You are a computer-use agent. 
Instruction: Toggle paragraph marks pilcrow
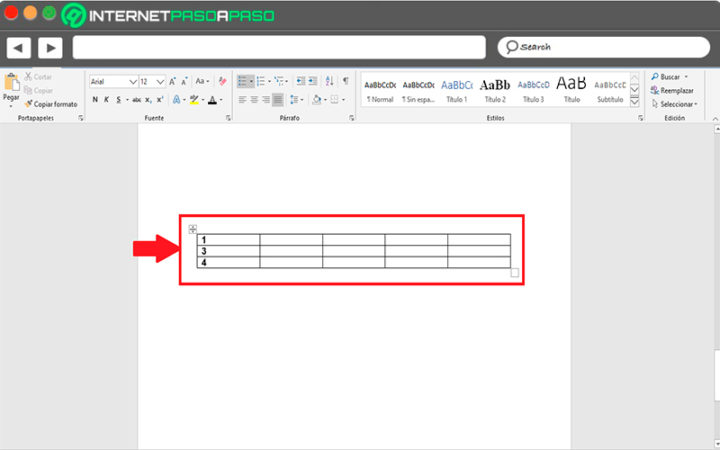(345, 81)
